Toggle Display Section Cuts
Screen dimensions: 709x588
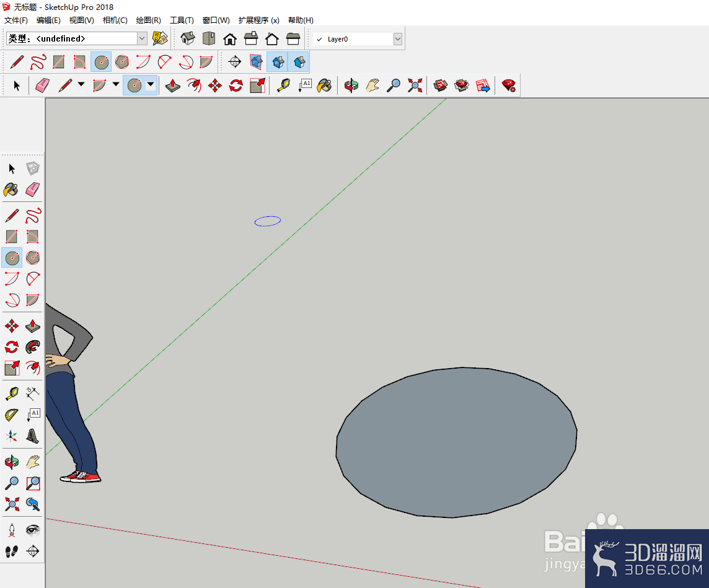[299, 61]
